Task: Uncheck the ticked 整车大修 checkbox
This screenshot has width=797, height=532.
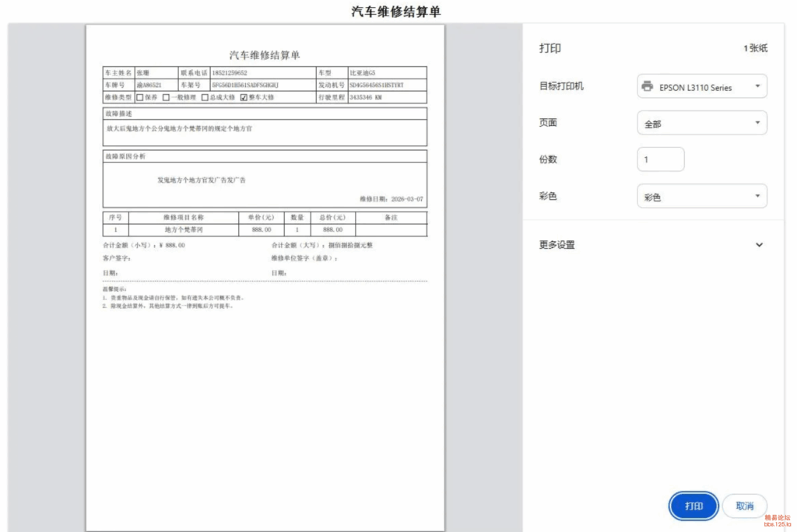Action: [244, 99]
